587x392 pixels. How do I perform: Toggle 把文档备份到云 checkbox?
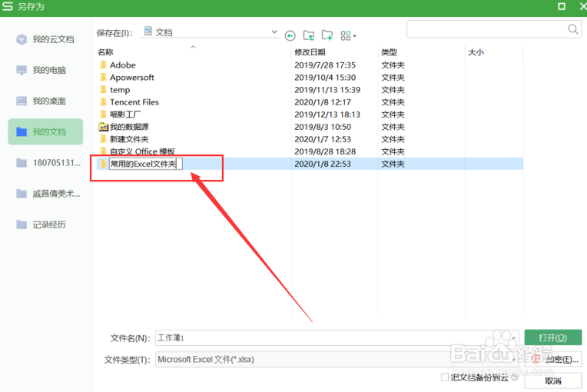pos(445,377)
